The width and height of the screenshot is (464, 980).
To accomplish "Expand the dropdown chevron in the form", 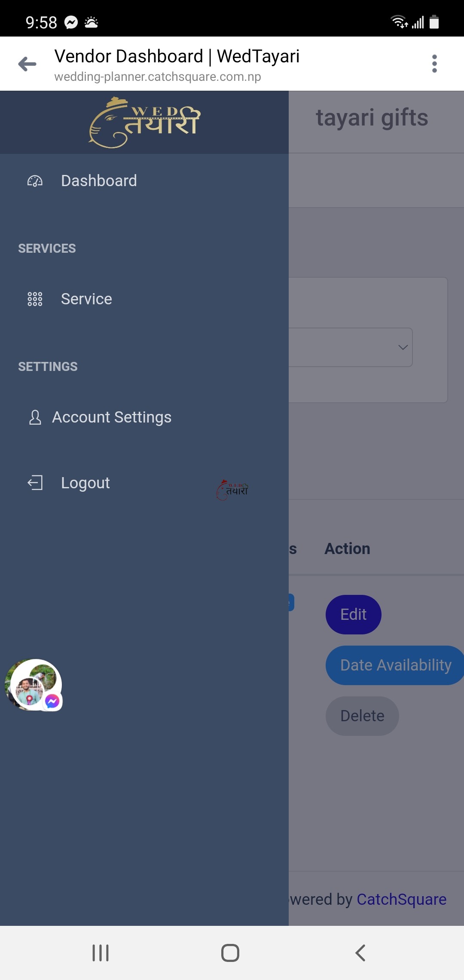I will click(403, 347).
